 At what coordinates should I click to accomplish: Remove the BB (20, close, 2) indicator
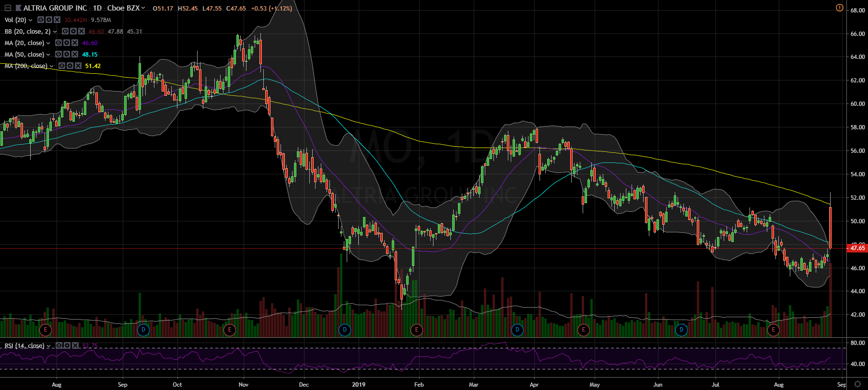(82, 31)
